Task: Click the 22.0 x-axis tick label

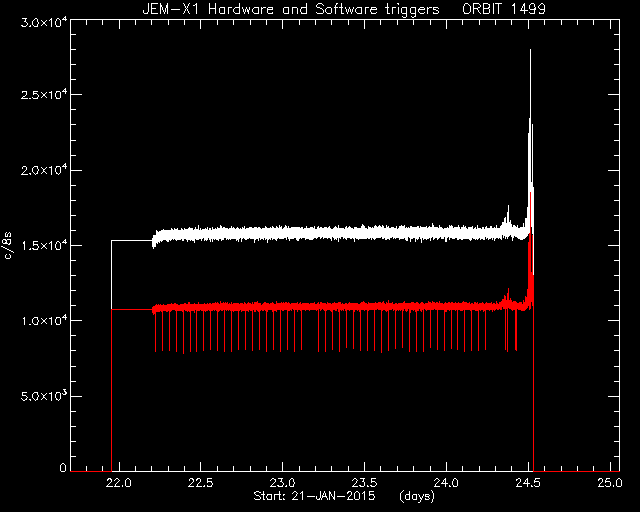Action: (119, 483)
